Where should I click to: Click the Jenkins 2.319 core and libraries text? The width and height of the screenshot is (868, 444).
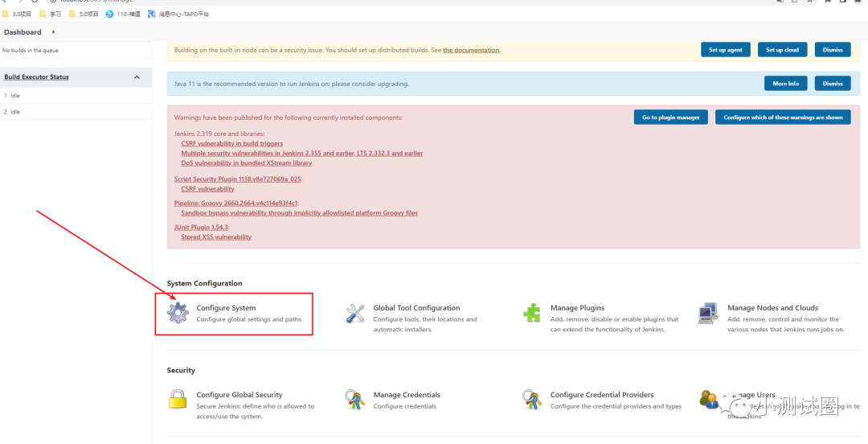click(219, 134)
